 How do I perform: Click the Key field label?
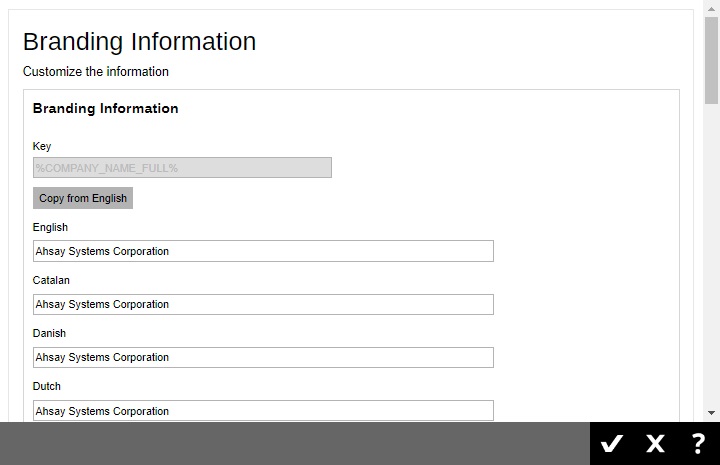tap(42, 146)
